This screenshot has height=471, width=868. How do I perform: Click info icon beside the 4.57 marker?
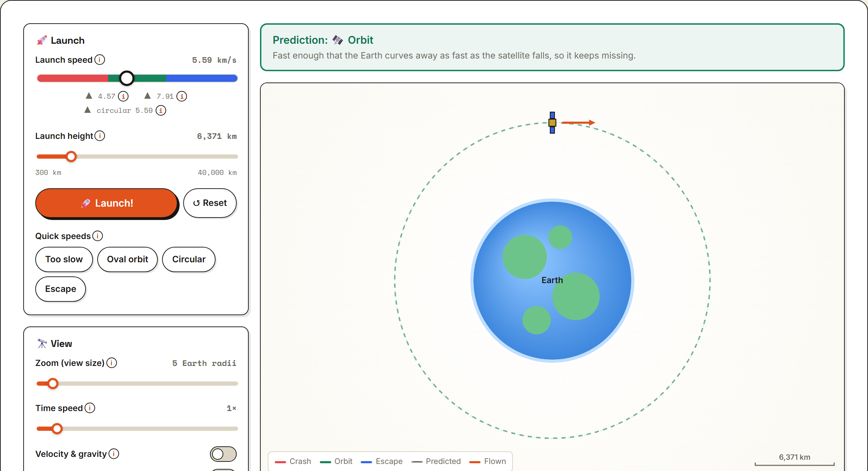click(123, 96)
